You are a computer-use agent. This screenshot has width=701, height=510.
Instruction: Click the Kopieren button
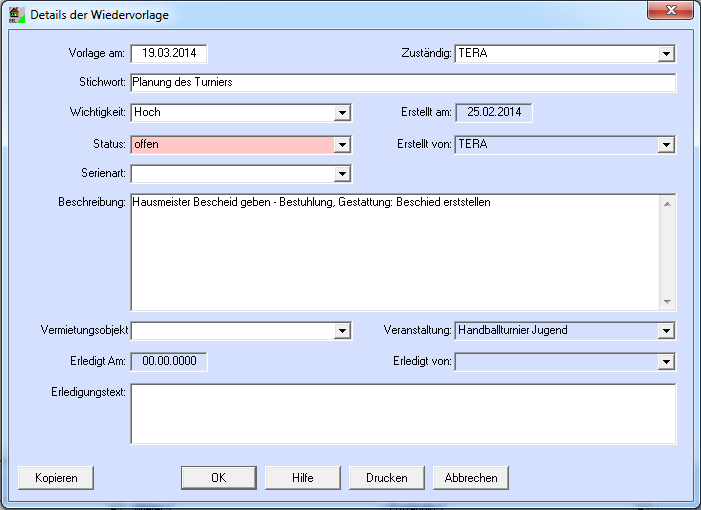pos(56,478)
